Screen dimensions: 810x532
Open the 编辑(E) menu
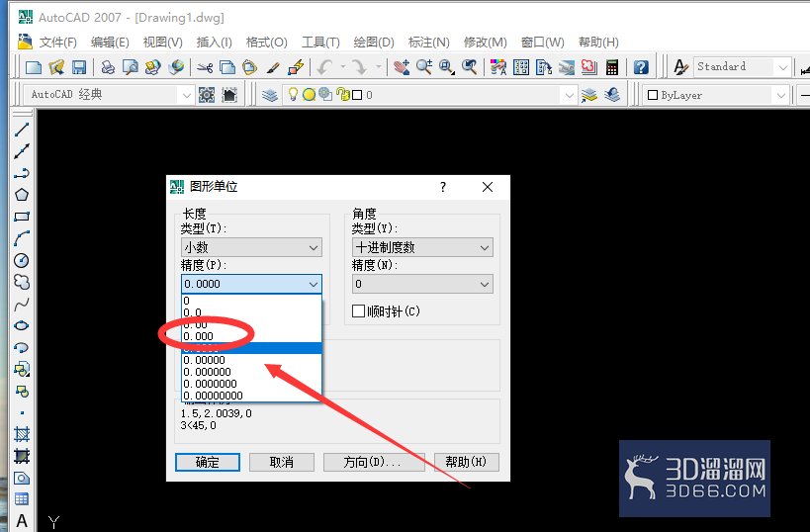110,43
